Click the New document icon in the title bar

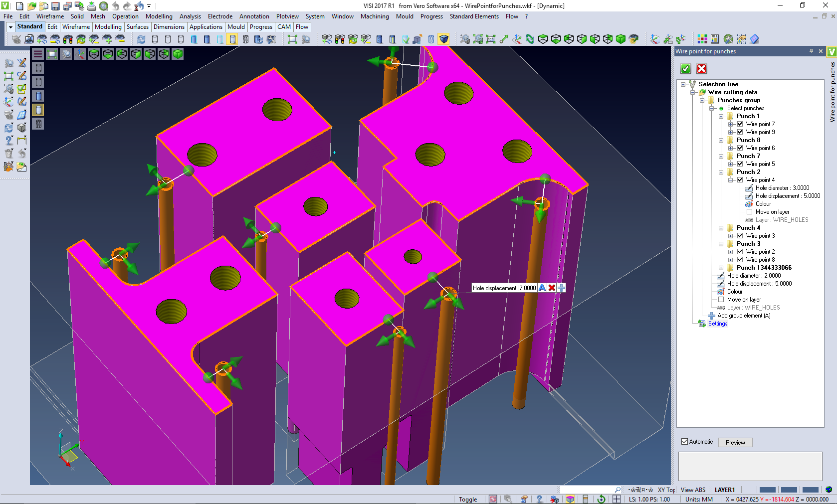pos(19,6)
